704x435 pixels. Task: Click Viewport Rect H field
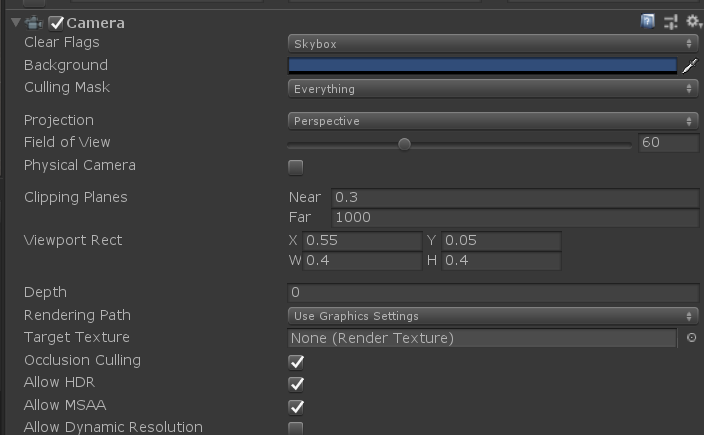(x=502, y=260)
